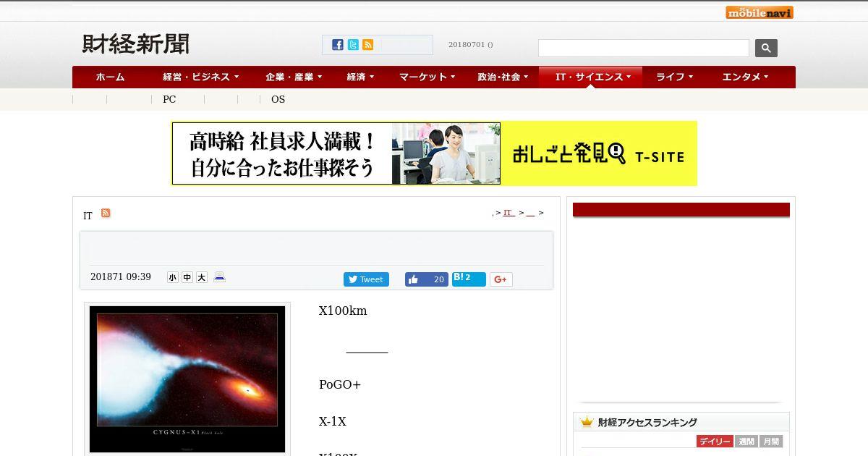Click the magnifier search button
The width and height of the screenshot is (868, 456).
click(x=766, y=48)
